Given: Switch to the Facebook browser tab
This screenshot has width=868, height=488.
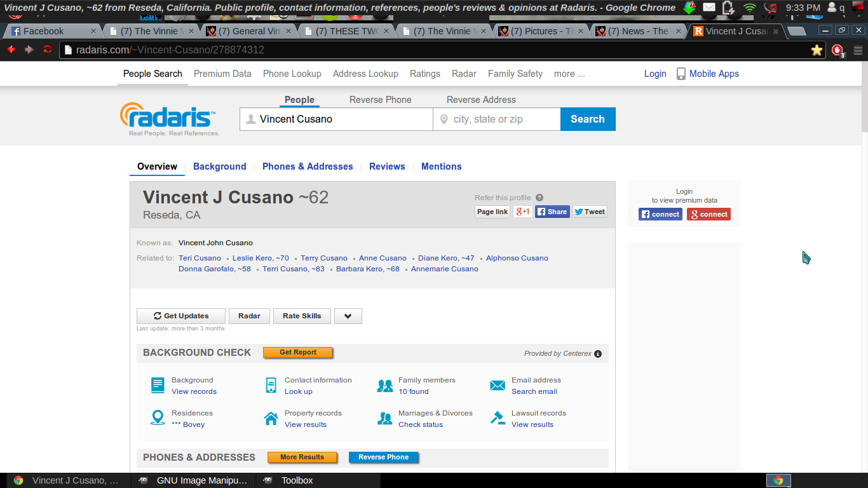Looking at the screenshot, I should tap(53, 31).
